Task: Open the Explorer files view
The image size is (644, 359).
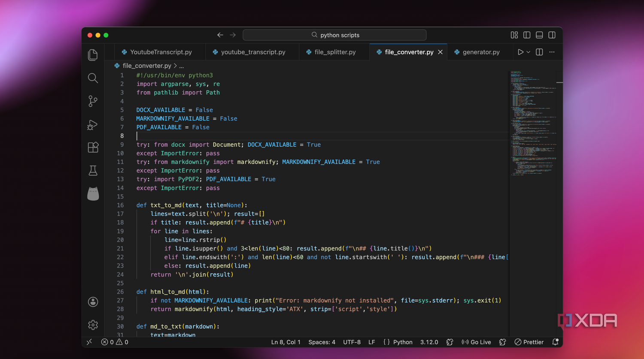Action: [x=93, y=55]
